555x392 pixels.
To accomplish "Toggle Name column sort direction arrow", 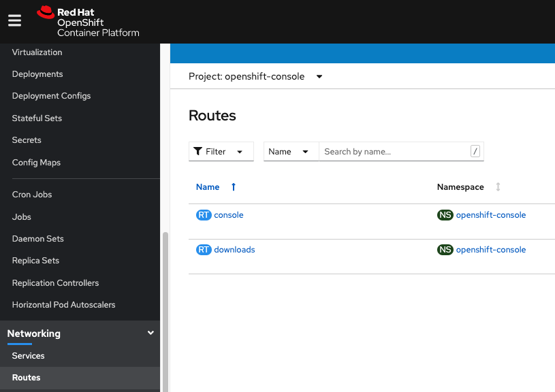I will coord(234,187).
